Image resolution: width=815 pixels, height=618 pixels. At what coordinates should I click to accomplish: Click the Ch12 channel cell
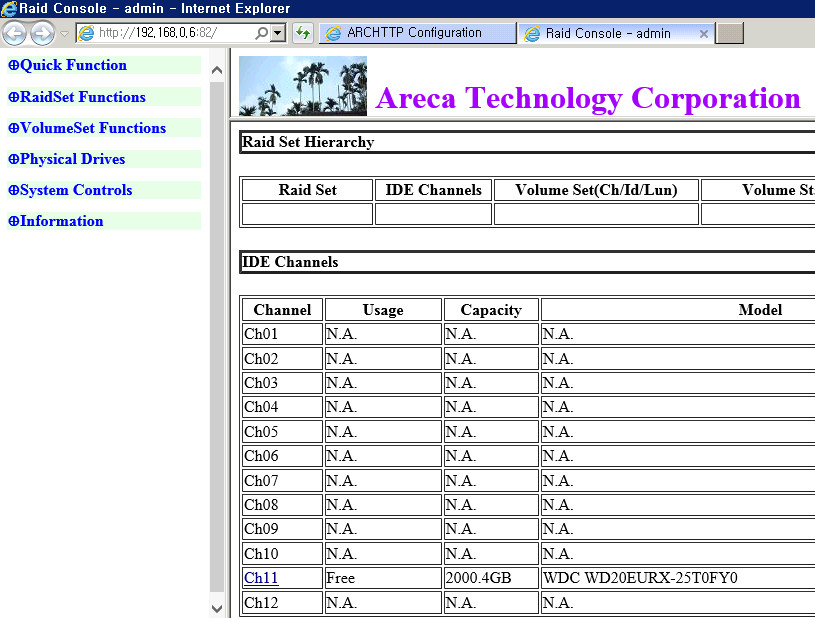point(282,603)
